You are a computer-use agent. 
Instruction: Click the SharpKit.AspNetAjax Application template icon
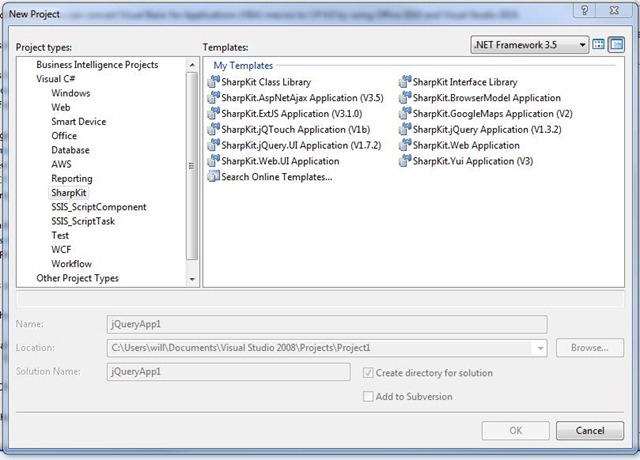pyautogui.click(x=213, y=98)
